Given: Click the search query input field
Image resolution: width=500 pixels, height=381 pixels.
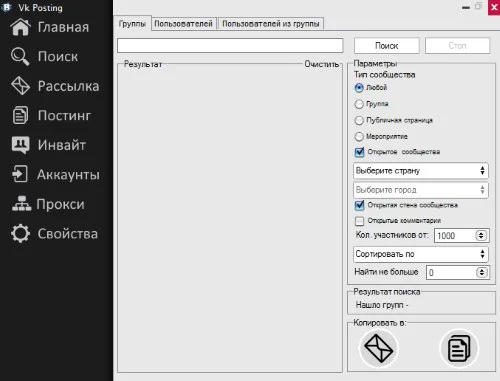Looking at the screenshot, I should [230, 46].
